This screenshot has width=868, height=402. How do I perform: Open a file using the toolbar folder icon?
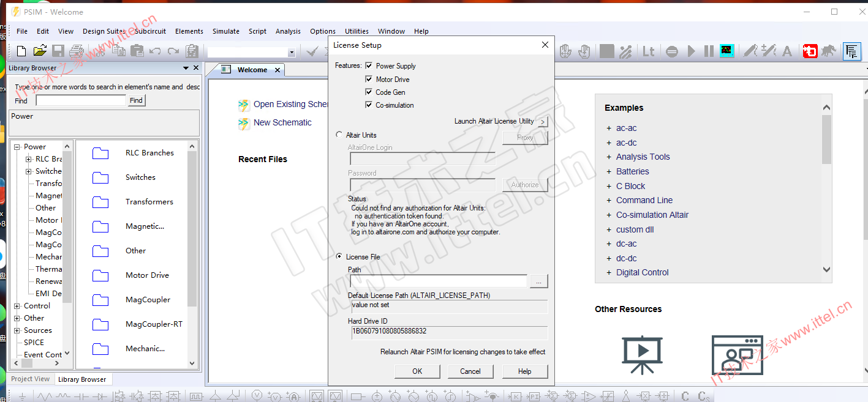click(x=40, y=51)
